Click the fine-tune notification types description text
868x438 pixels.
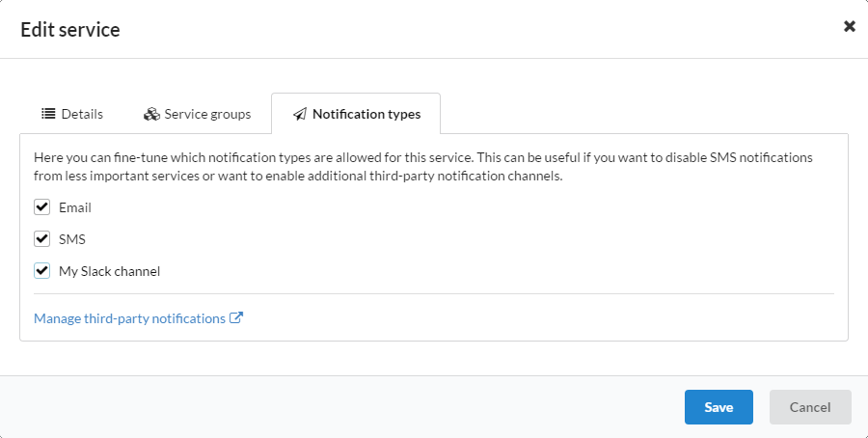423,167
